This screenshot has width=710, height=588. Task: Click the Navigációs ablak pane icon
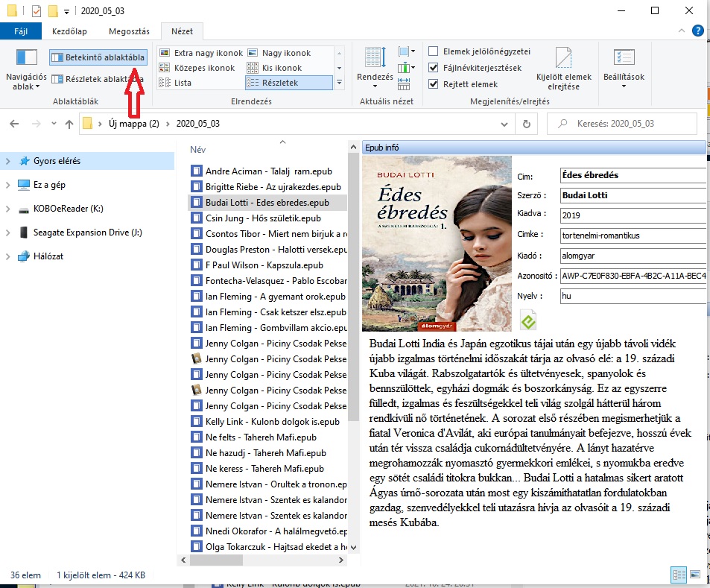26,58
